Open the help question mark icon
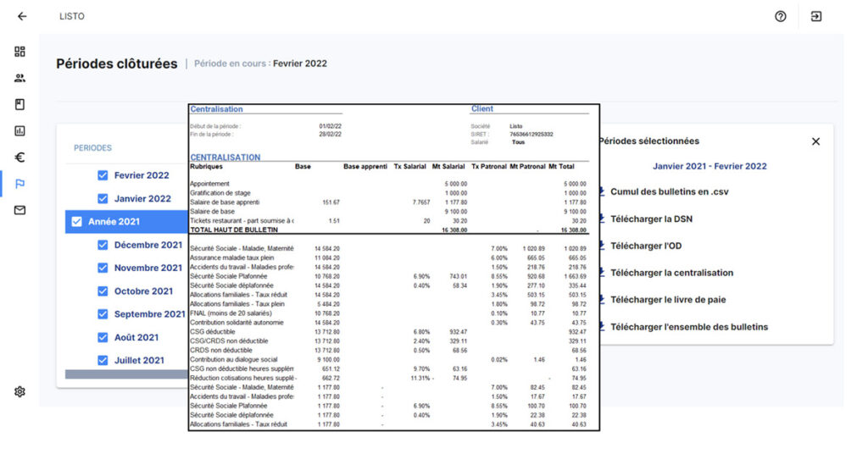Viewport: 868px width, 454px height. coord(780,16)
